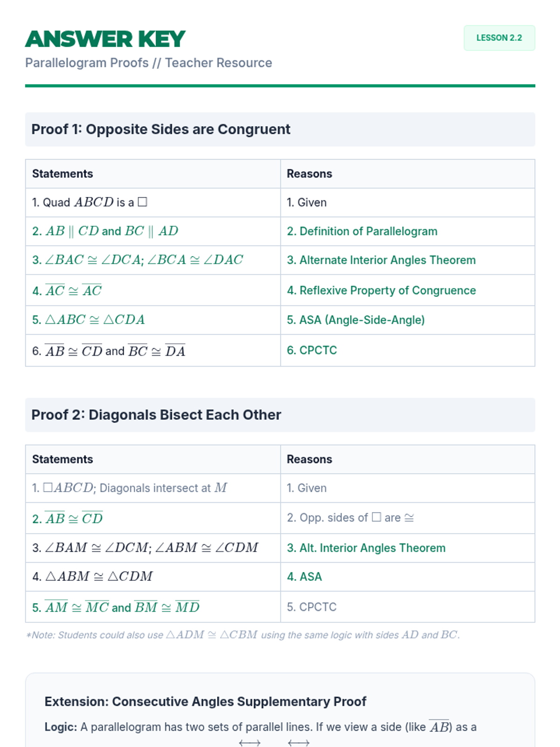Click the ASA (Angle-Side-Angle) reason
The height and width of the screenshot is (747, 560).
click(356, 320)
